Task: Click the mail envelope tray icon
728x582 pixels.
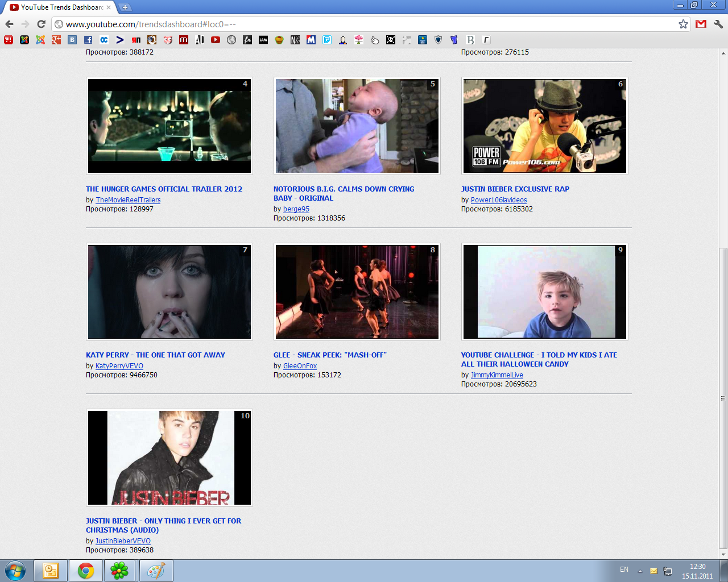Action: click(653, 571)
